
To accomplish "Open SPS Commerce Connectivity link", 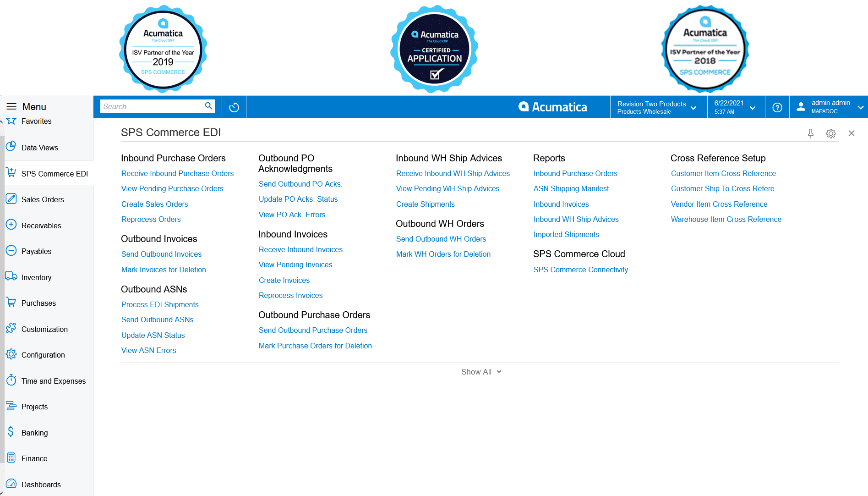I will [x=580, y=270].
